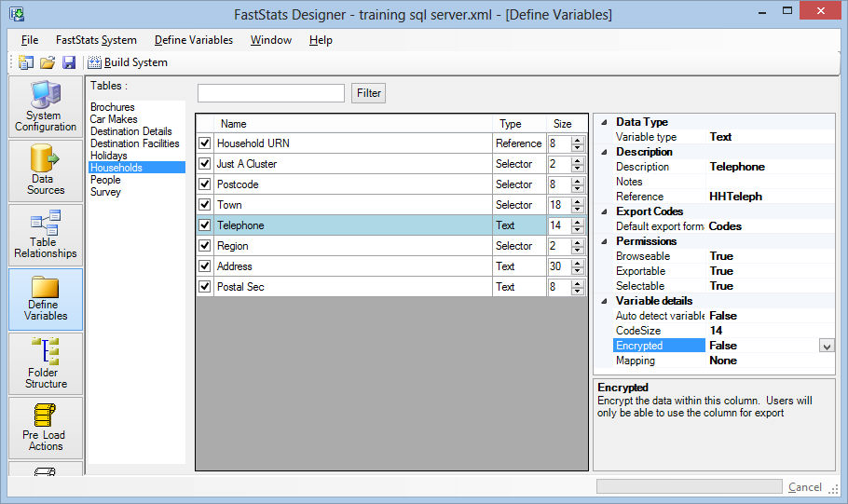
Task: Select the CodeSize property row
Action: click(724, 331)
